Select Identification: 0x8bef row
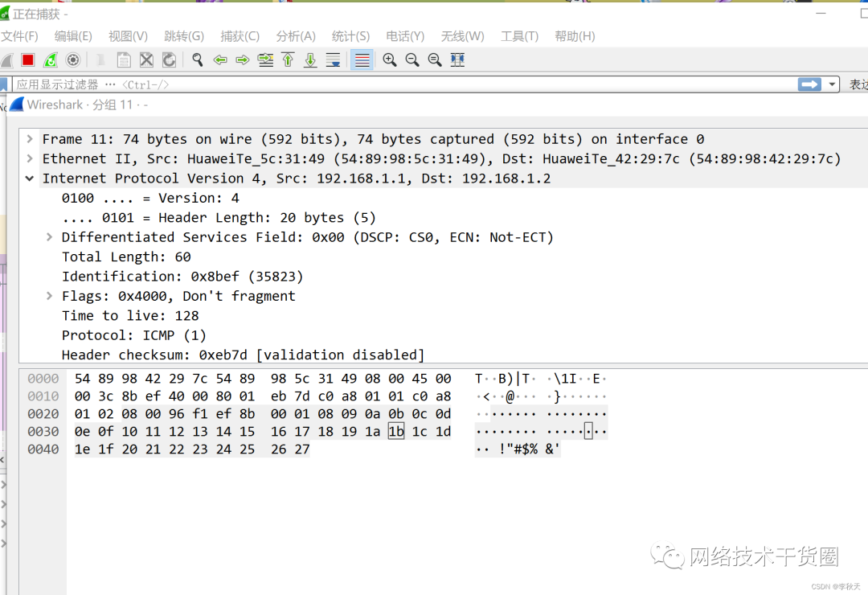The height and width of the screenshot is (595, 868). click(x=182, y=277)
